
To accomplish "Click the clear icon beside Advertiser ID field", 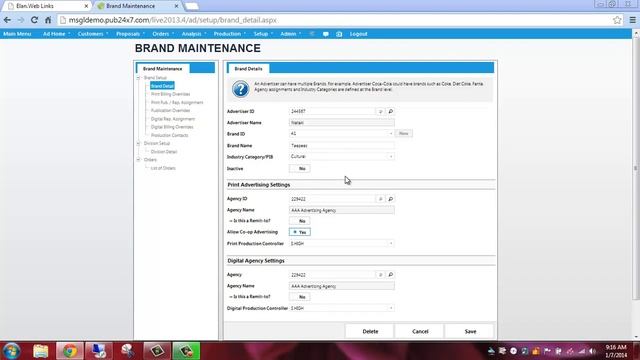I will pyautogui.click(x=380, y=111).
